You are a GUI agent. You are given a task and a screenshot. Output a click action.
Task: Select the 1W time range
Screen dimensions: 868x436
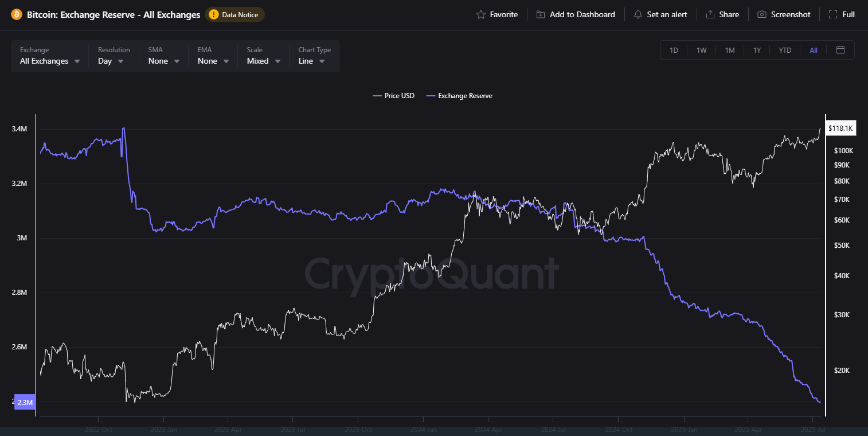[702, 50]
